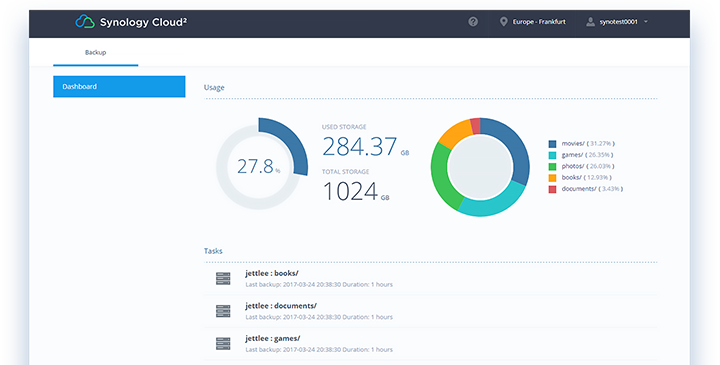Select Dashboard in the sidebar

point(119,86)
